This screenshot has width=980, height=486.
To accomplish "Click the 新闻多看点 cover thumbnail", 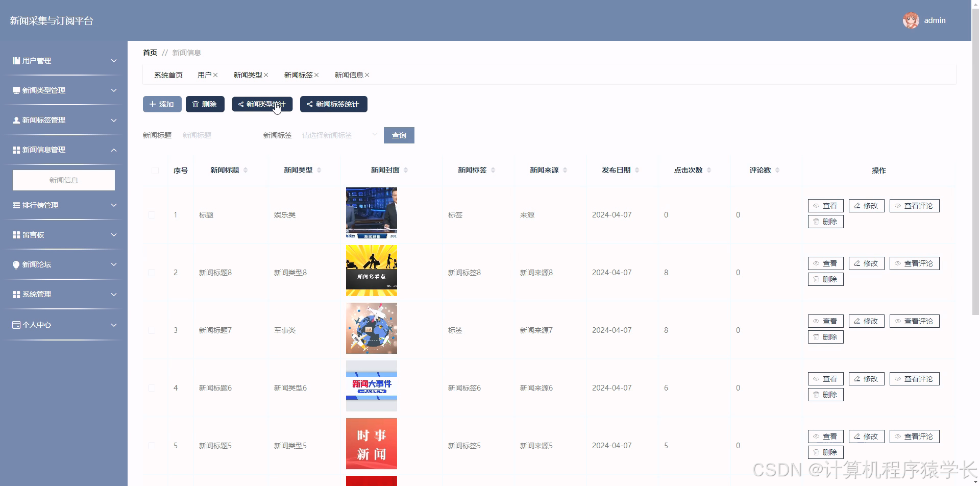I will coord(372,271).
